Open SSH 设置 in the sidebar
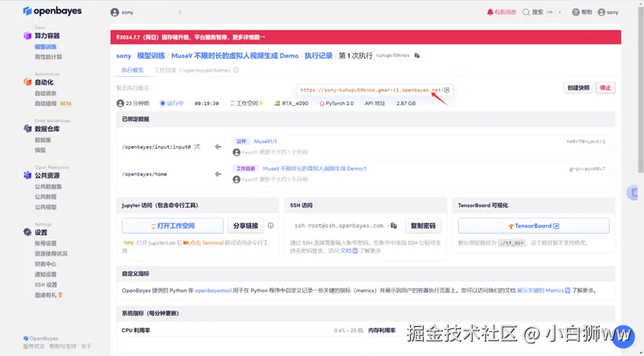Viewport: 644px width, 356px height. click(x=46, y=285)
